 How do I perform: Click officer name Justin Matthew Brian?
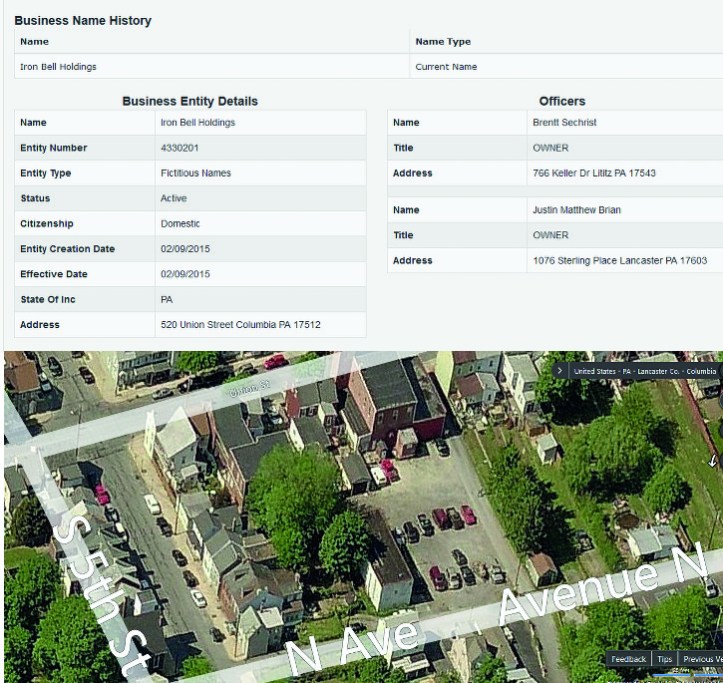[578, 210]
